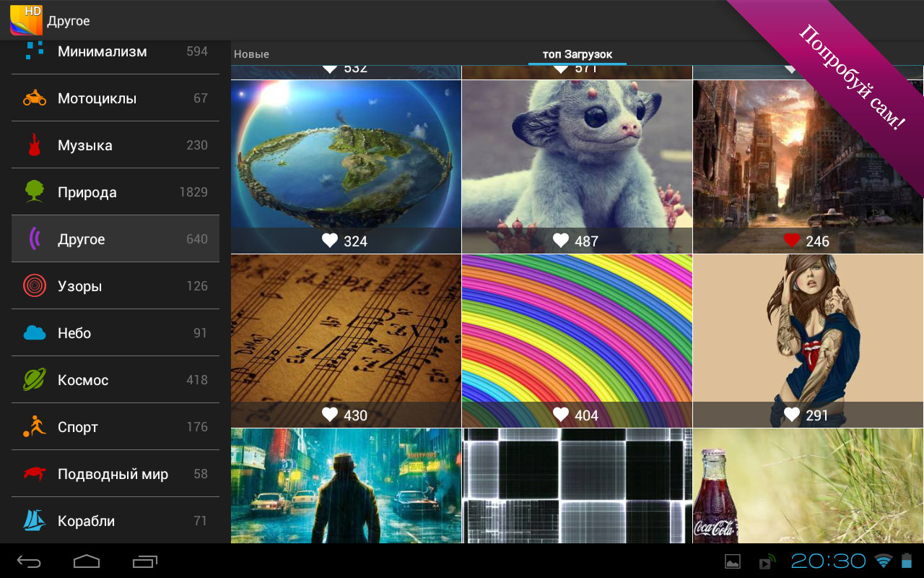
Task: Click the Другое title in action bar
Action: pos(69,21)
